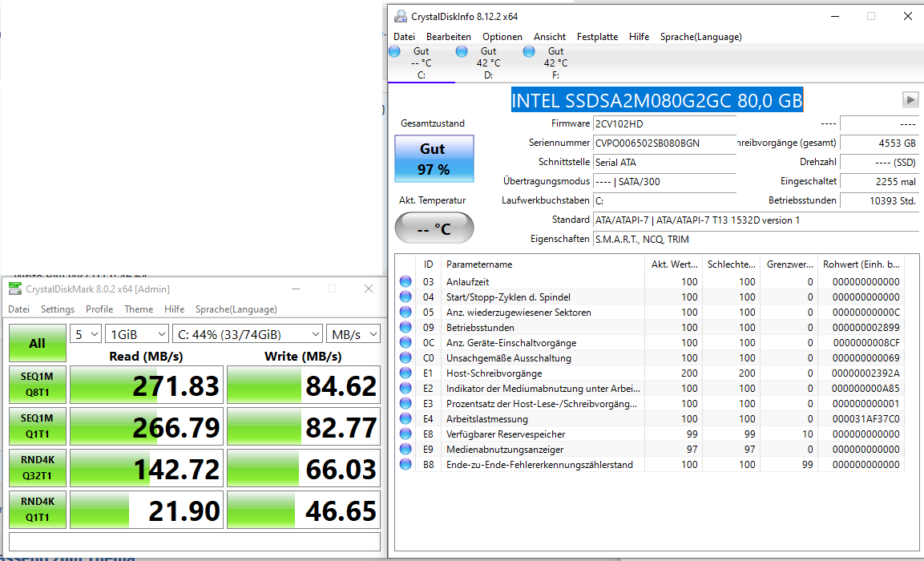Open Hilfe menu in CrystalDiskMark
Viewport: 924px width, 561px height.
click(175, 309)
